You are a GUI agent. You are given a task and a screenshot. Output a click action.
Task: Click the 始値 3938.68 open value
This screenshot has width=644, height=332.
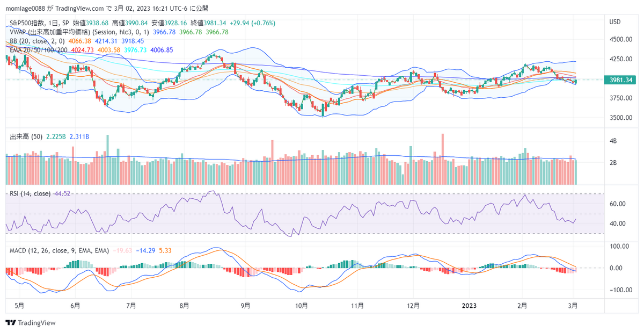91,23
